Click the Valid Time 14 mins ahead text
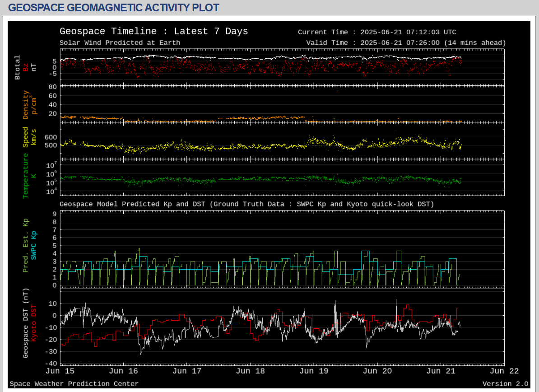Viewport: 539px width, 392px height. pyautogui.click(x=405, y=43)
